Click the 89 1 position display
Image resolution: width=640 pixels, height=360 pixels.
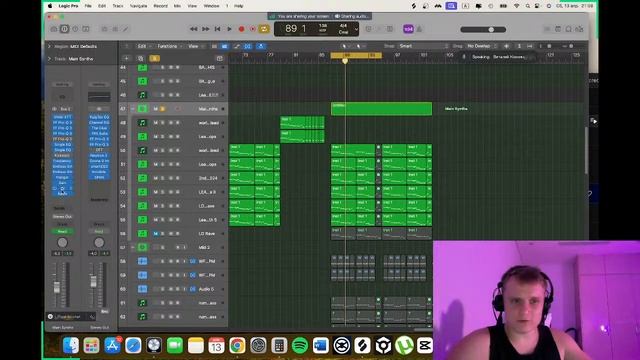coord(296,29)
